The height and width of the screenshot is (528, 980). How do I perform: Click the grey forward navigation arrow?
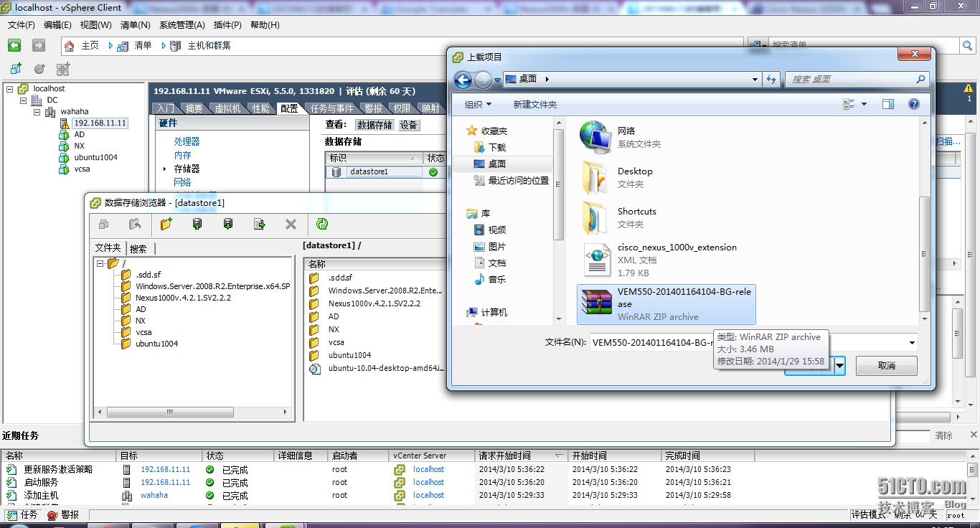pyautogui.click(x=39, y=45)
